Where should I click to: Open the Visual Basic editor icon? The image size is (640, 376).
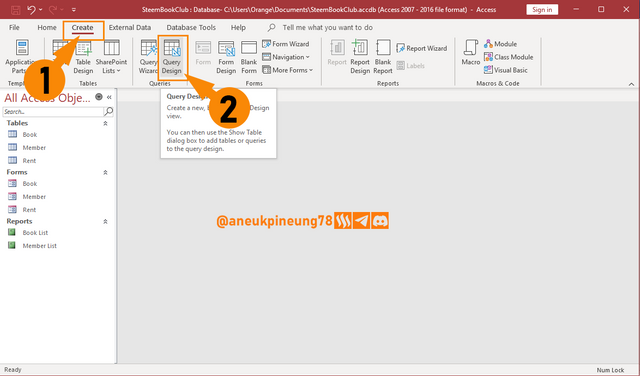(488, 70)
